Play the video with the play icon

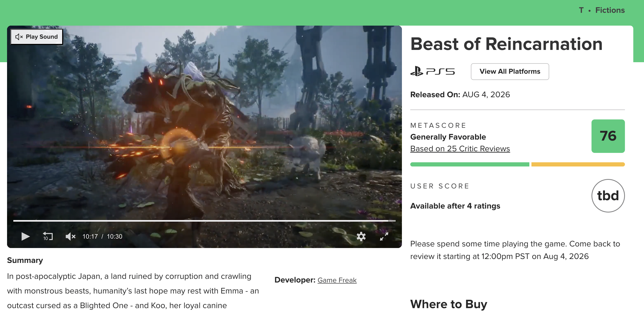(x=25, y=237)
